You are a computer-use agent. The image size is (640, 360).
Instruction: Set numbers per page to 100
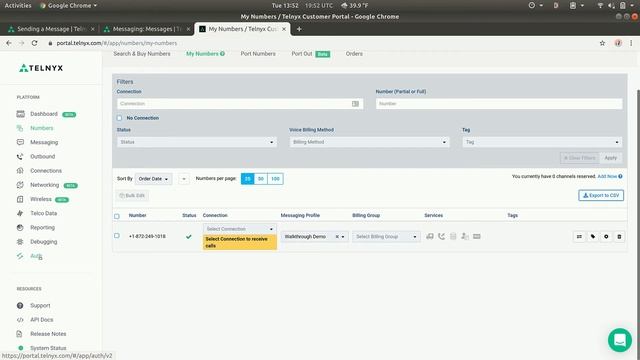point(276,179)
